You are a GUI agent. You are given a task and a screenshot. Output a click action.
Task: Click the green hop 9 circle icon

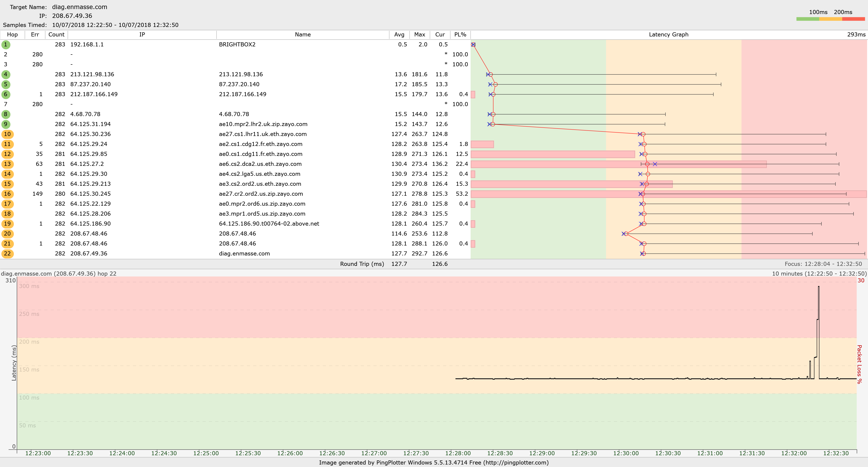5,124
